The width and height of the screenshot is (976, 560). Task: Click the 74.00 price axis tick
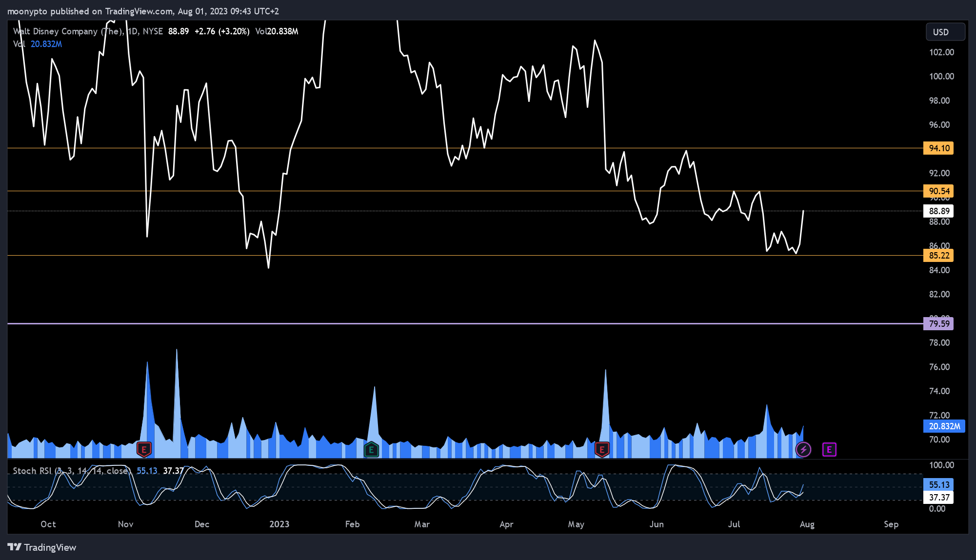click(x=939, y=391)
